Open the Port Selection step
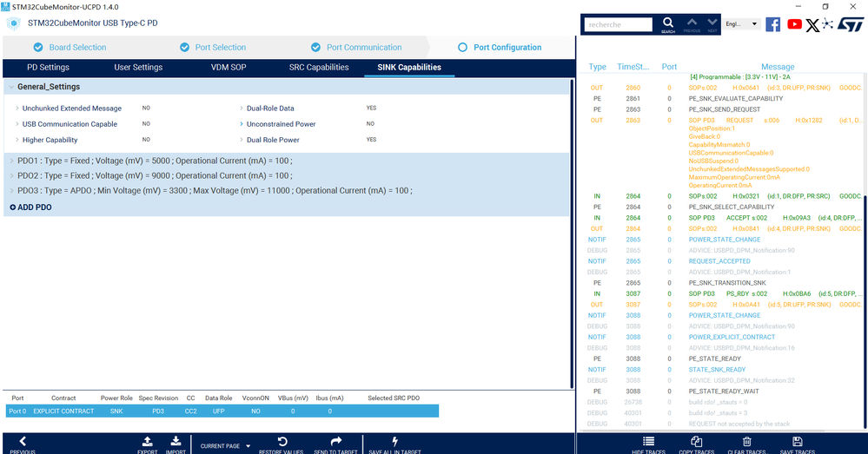 coord(221,48)
